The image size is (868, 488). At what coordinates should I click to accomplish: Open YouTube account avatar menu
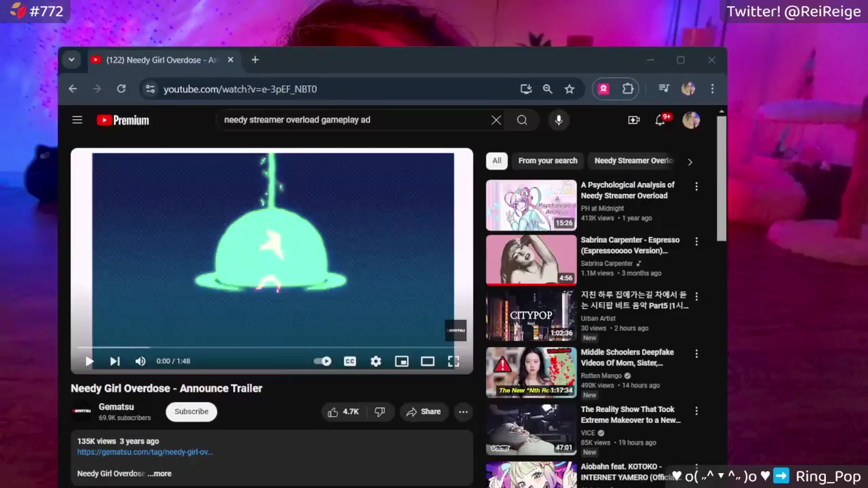point(691,120)
